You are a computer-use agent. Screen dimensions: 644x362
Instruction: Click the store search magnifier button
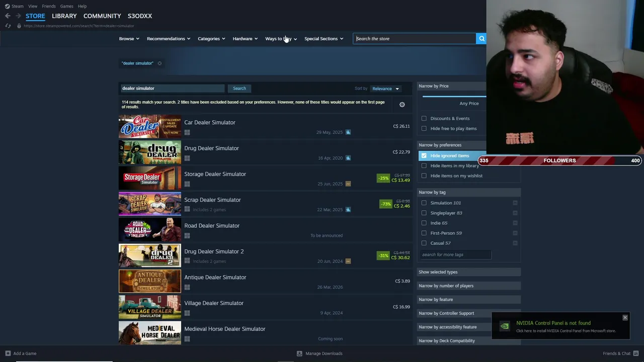[481, 39]
